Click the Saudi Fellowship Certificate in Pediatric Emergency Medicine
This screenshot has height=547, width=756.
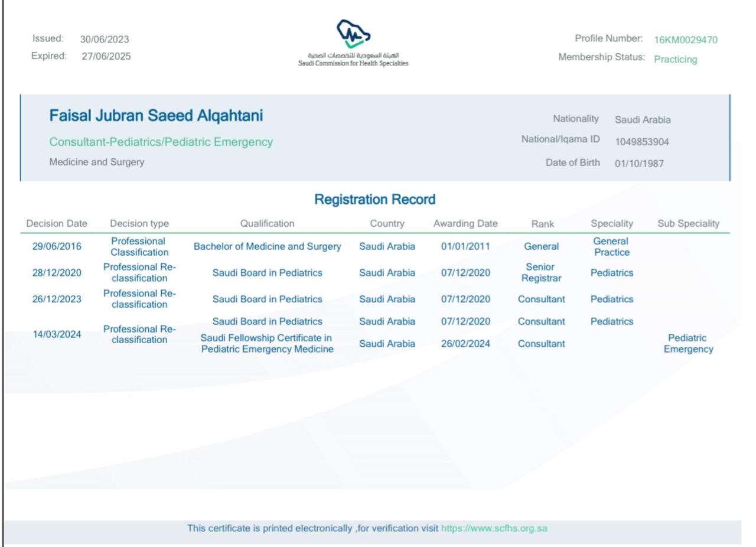[267, 344]
